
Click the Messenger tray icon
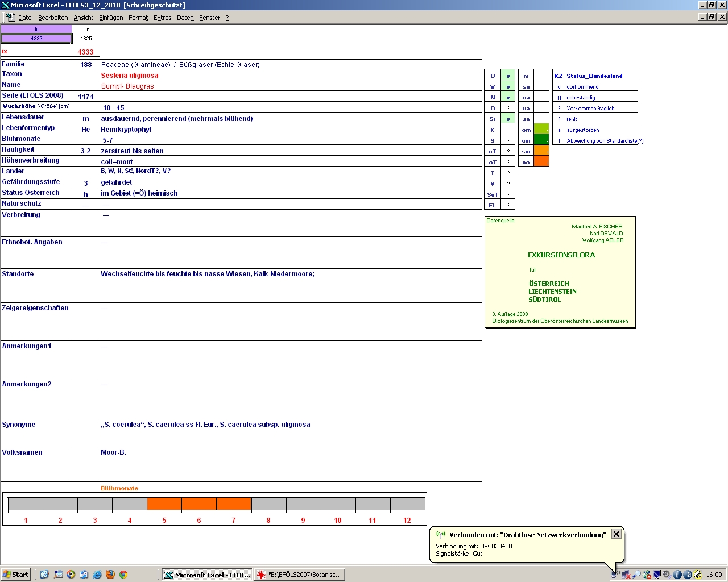(x=647, y=575)
